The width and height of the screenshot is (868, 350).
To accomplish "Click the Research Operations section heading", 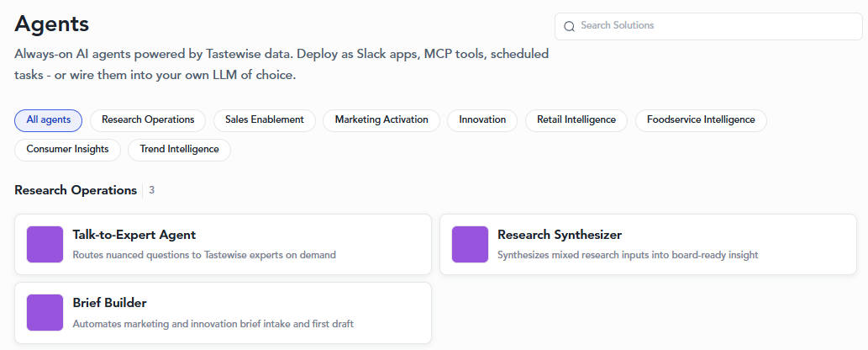I will [x=76, y=190].
